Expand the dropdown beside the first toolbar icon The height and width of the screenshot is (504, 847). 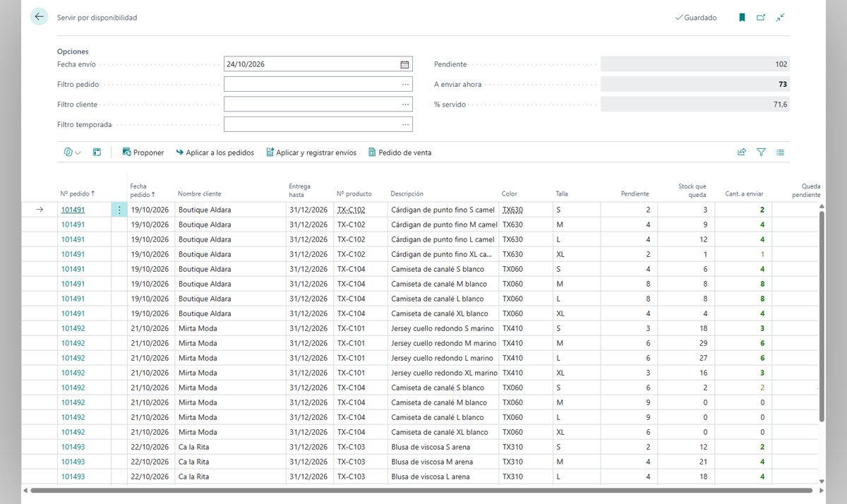[77, 152]
